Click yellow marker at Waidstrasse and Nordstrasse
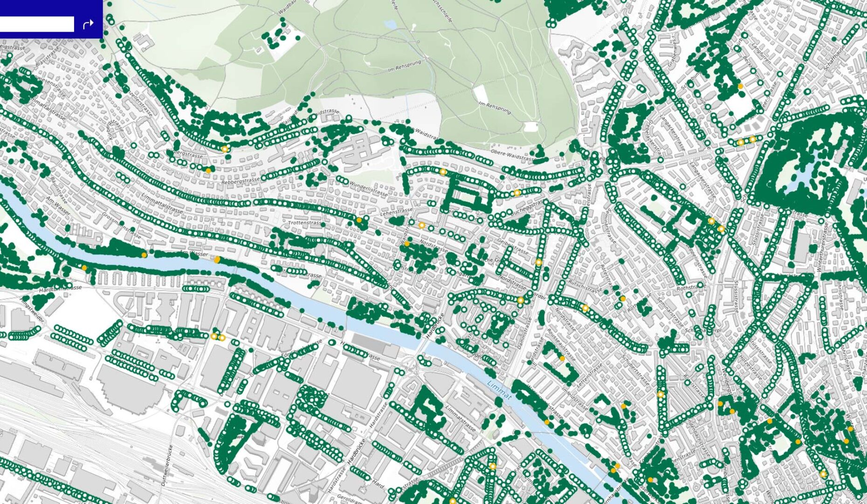867x504 pixels. [407, 244]
